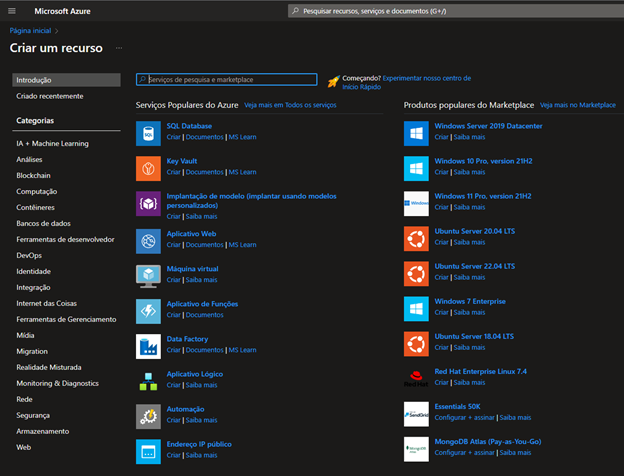
Task: Click Criar under Máquina virtual
Action: tap(174, 280)
